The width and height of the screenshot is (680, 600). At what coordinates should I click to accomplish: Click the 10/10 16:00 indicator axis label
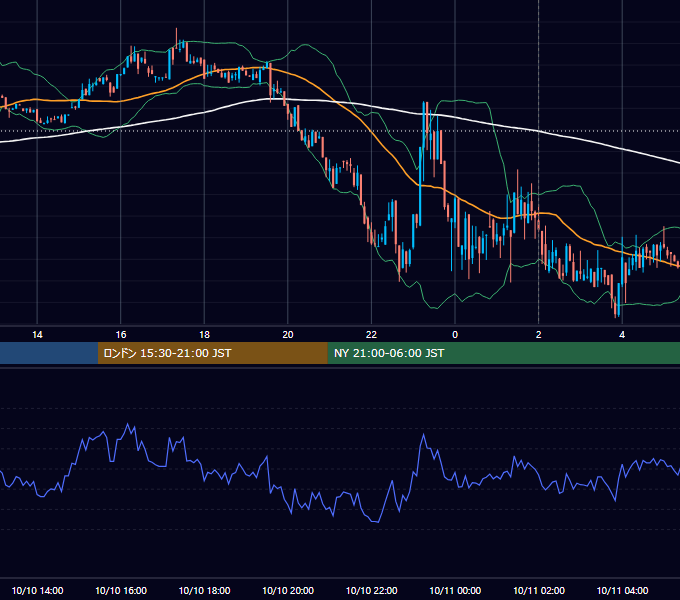coord(121,590)
